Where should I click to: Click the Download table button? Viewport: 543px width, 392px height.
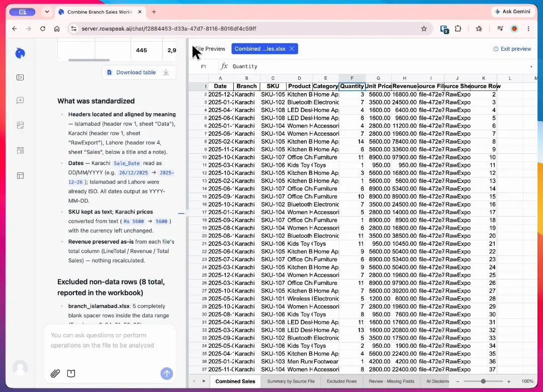(x=139, y=72)
